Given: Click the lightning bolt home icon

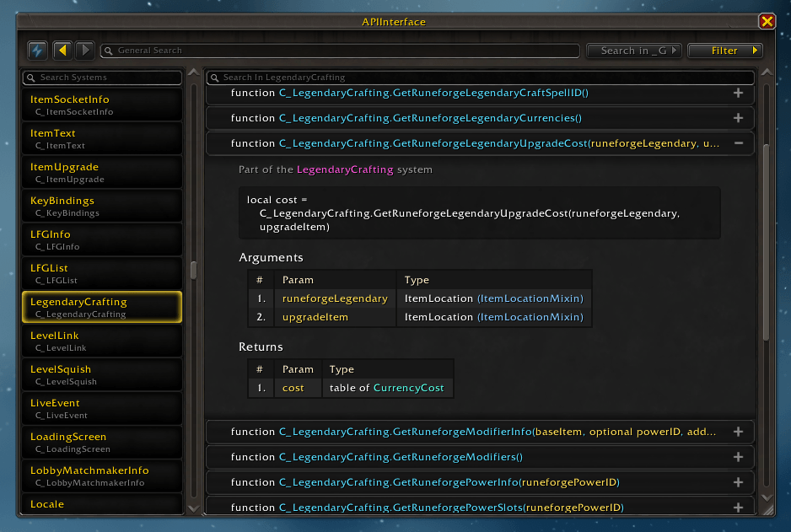Looking at the screenshot, I should click(x=37, y=51).
